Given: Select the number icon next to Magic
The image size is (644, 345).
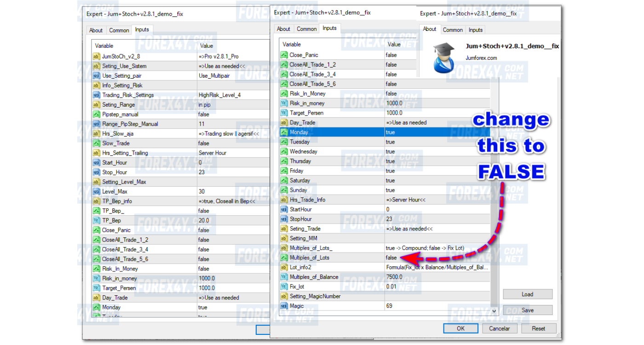Looking at the screenshot, I should pyautogui.click(x=284, y=306).
